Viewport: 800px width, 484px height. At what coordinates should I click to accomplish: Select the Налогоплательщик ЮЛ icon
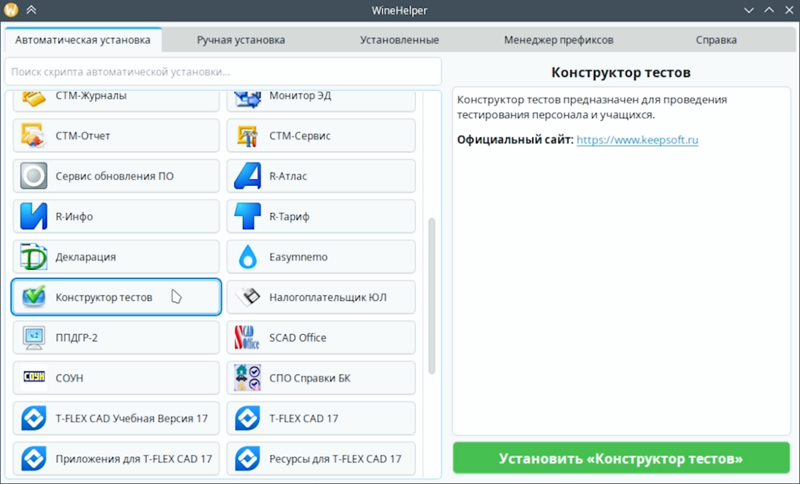247,297
